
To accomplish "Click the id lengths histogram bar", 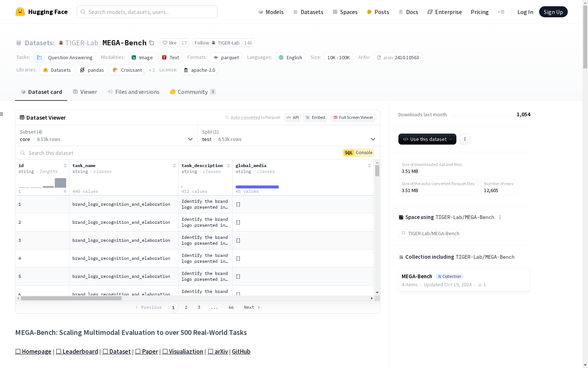I will tap(60, 183).
